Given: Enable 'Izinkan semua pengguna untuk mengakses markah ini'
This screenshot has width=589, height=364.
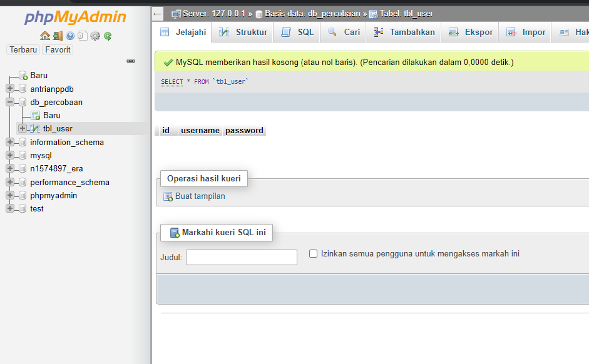Looking at the screenshot, I should coord(313,253).
